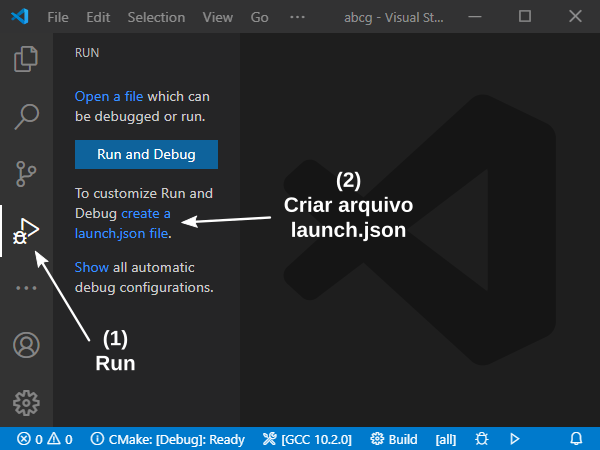Click the CMake Build button
Viewport: 600px width, 450px height.
(x=394, y=439)
